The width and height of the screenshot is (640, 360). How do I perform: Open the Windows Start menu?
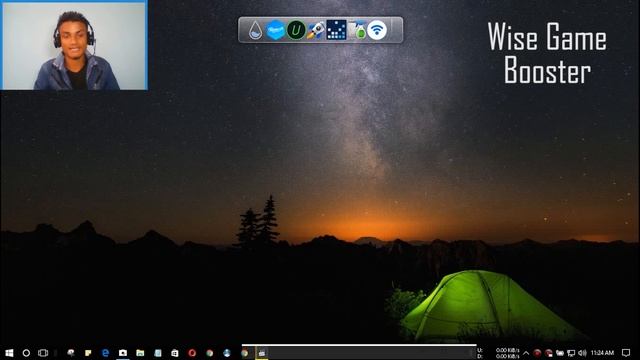tap(9, 353)
